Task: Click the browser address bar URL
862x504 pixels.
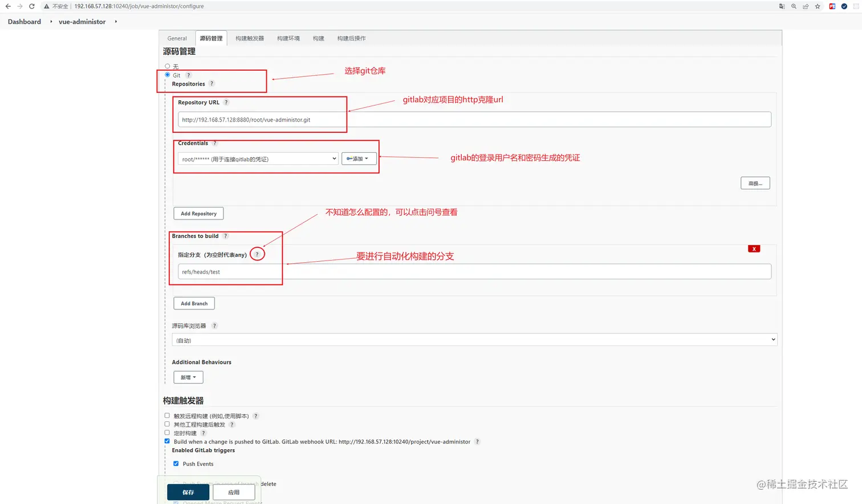Action: coord(139,6)
